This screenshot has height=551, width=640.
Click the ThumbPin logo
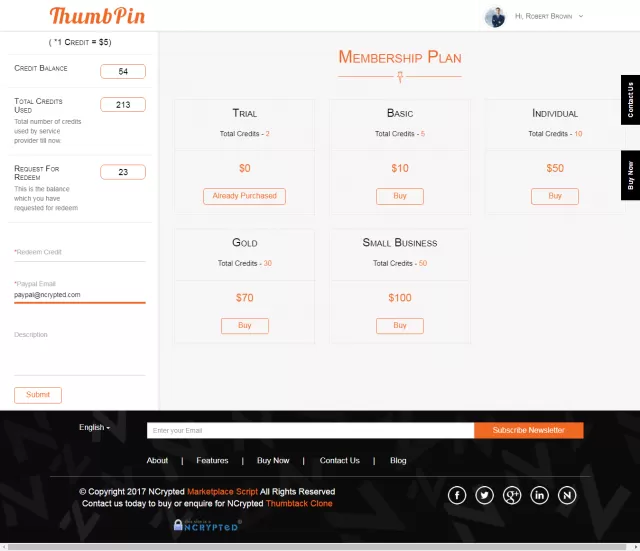click(97, 16)
